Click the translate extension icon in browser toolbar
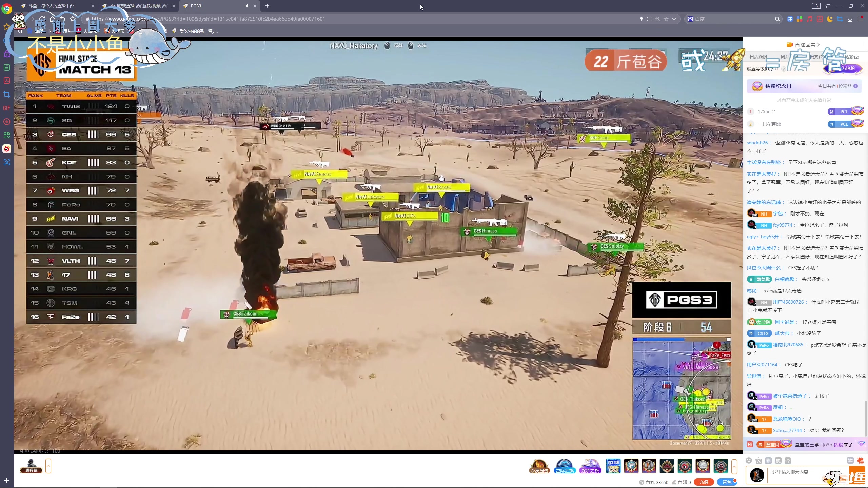868x488 pixels. [x=790, y=19]
